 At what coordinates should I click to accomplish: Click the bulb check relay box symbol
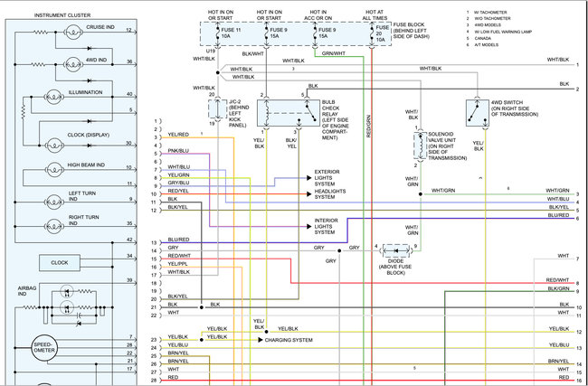point(289,113)
